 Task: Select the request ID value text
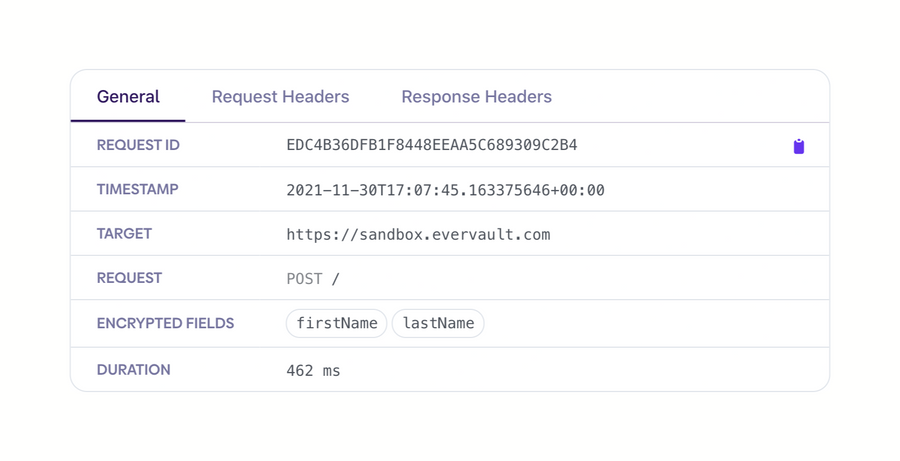coord(431,145)
